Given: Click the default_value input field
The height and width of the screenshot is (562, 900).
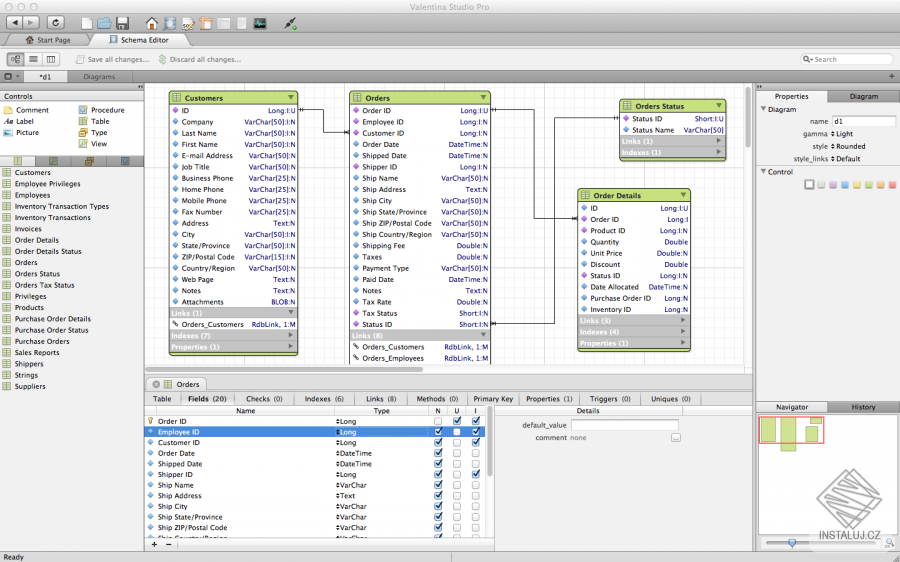Looking at the screenshot, I should coord(624,425).
